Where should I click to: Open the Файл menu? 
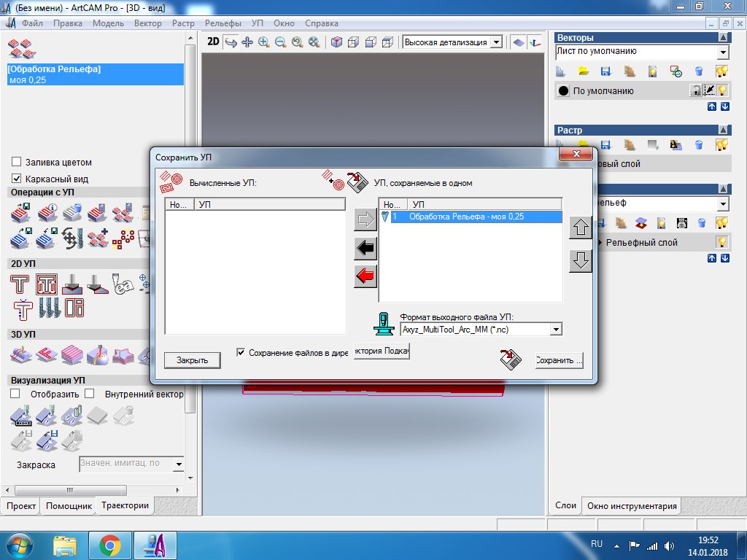tap(32, 23)
